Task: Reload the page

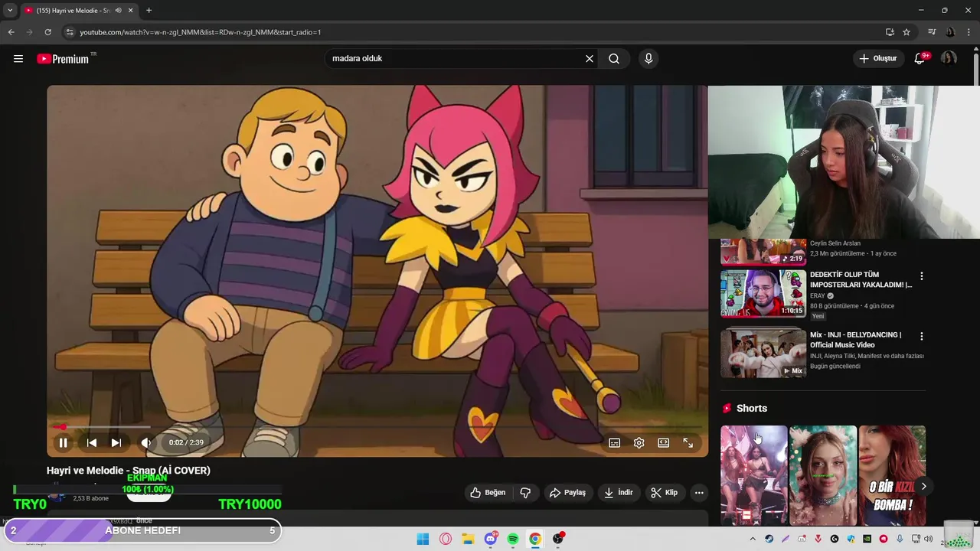Action: coord(47,32)
